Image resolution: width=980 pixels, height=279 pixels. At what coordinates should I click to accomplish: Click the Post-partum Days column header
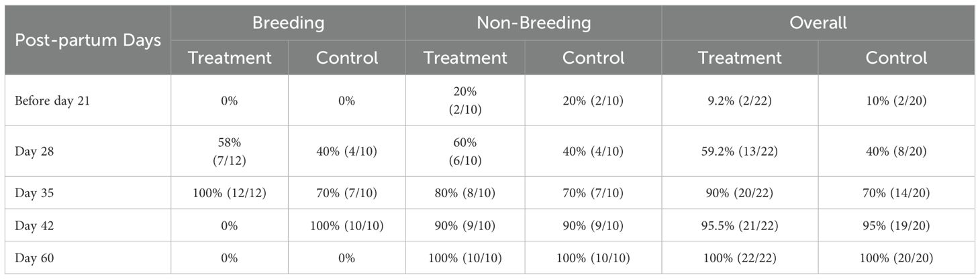(88, 40)
